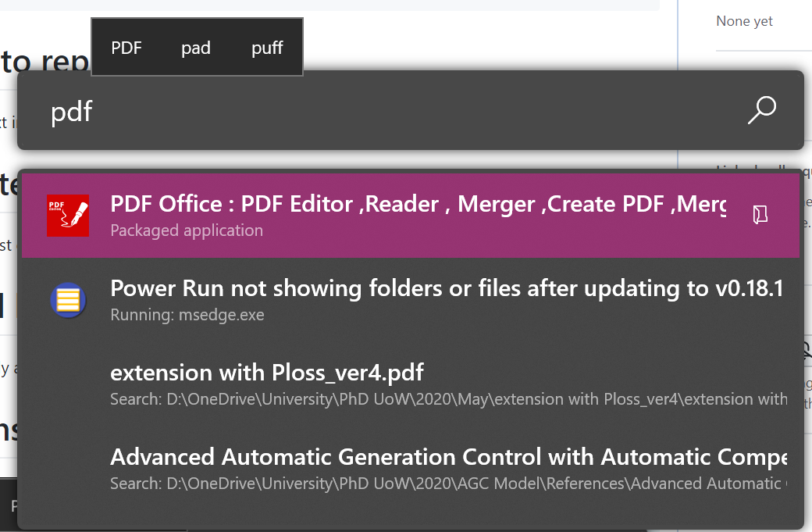This screenshot has height=532, width=812.
Task: Click the OneDrive search path under Ploss_ver4 result
Action: point(390,398)
